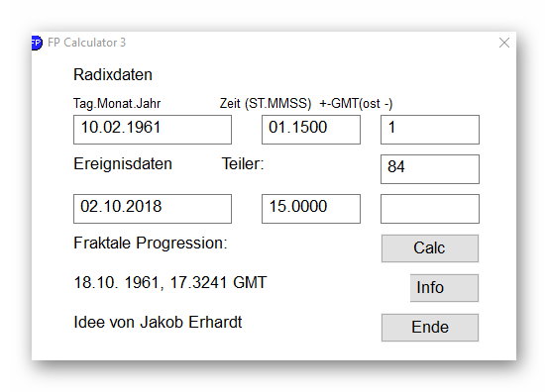Focus the Radix date field showing 10.02.1961
The height and width of the screenshot is (392, 548).
153,130
